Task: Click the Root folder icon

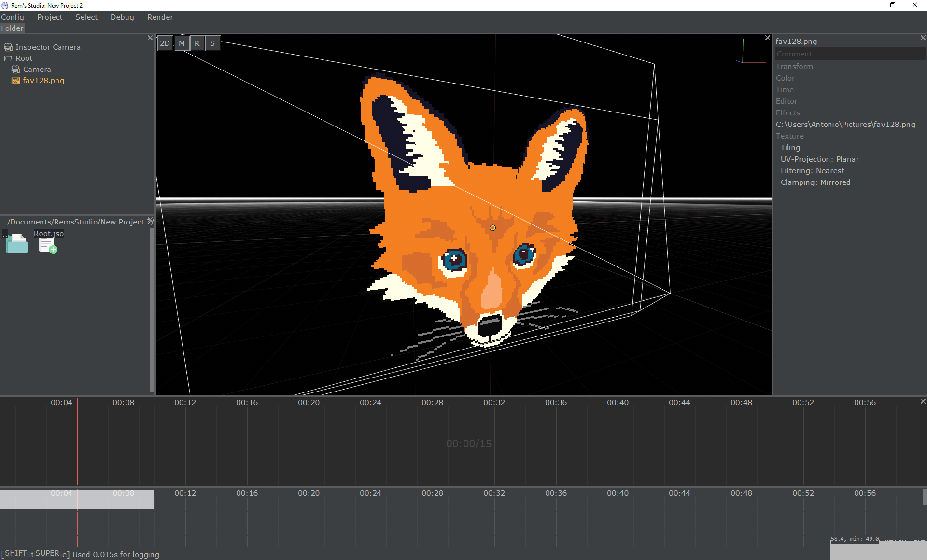Action: pos(8,58)
